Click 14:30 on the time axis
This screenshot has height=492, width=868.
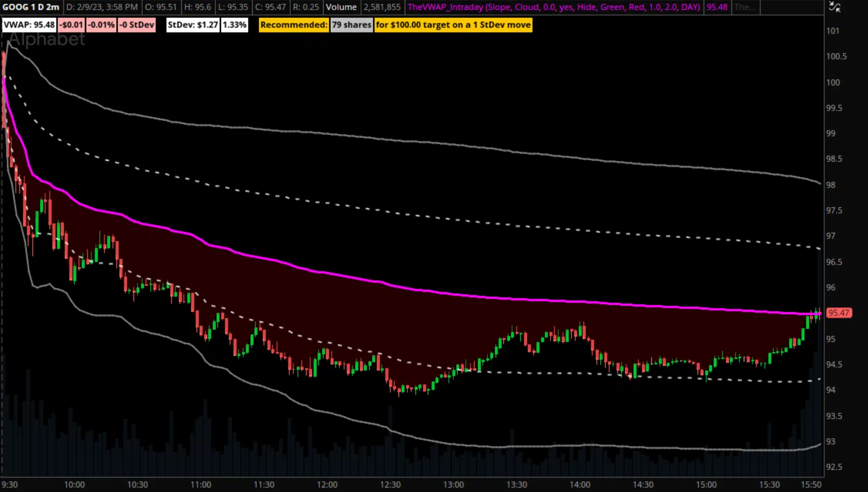[643, 485]
